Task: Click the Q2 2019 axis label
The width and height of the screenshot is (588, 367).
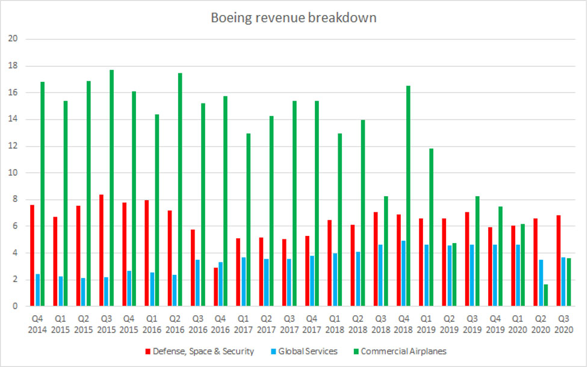Action: (449, 324)
